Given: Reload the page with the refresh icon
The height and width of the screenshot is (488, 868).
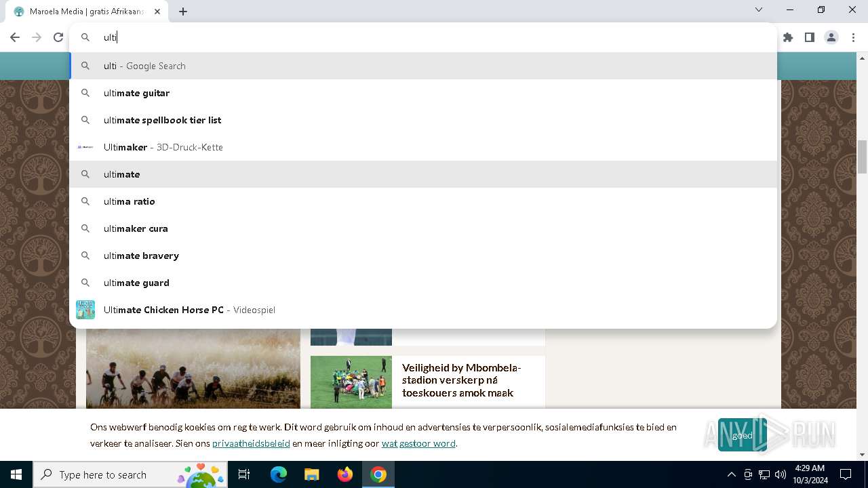Looking at the screenshot, I should pyautogui.click(x=58, y=37).
